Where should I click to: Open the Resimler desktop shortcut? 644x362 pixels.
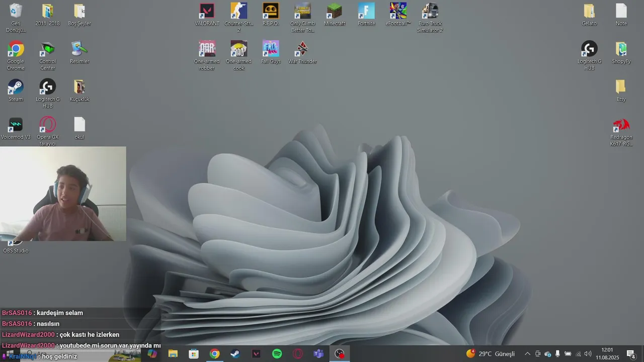[x=79, y=52]
